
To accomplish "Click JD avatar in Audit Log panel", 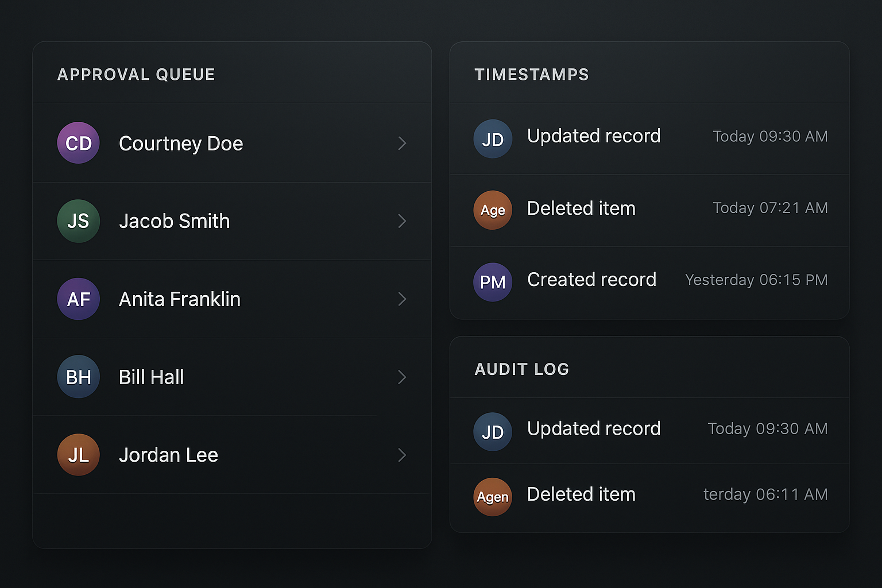I will pyautogui.click(x=493, y=432).
